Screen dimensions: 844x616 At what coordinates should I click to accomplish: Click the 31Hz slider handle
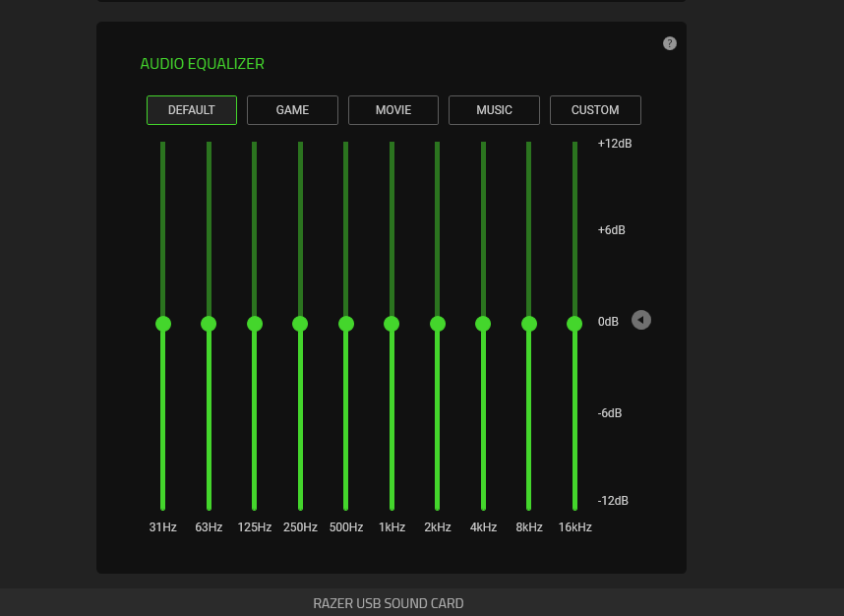(x=163, y=324)
